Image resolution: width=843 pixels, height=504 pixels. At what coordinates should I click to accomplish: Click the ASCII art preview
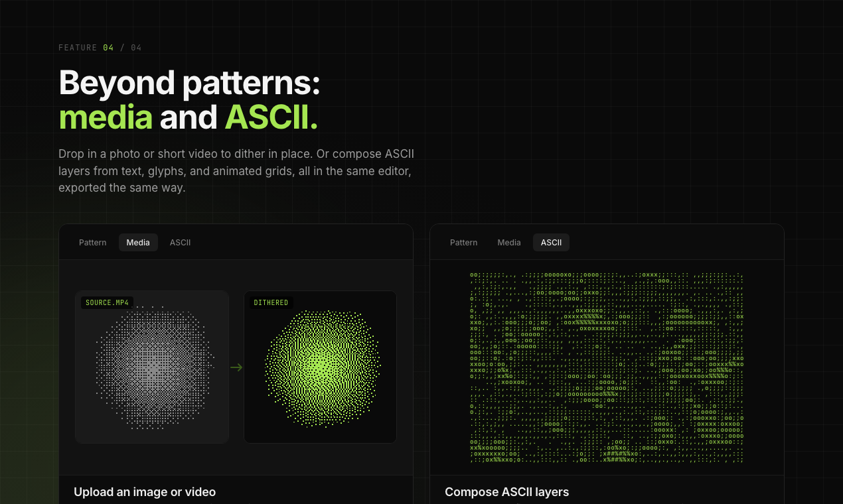[x=607, y=367]
